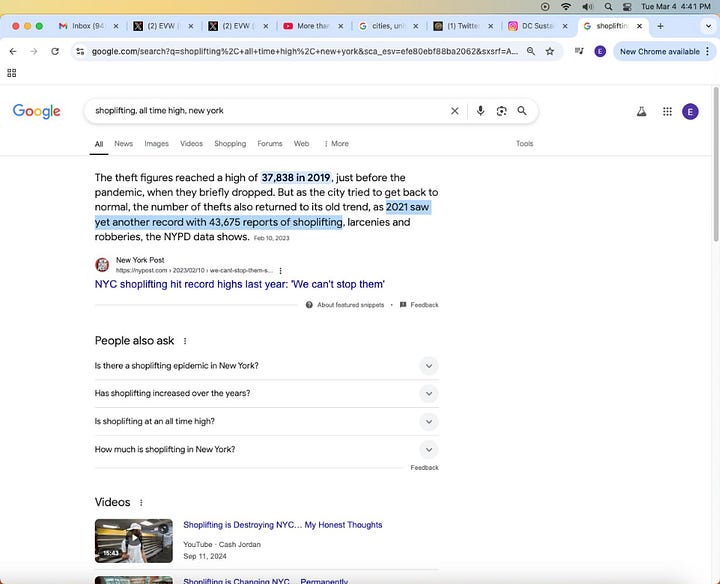Open a new browser tab
Screen dimensions: 720x584
point(660,26)
